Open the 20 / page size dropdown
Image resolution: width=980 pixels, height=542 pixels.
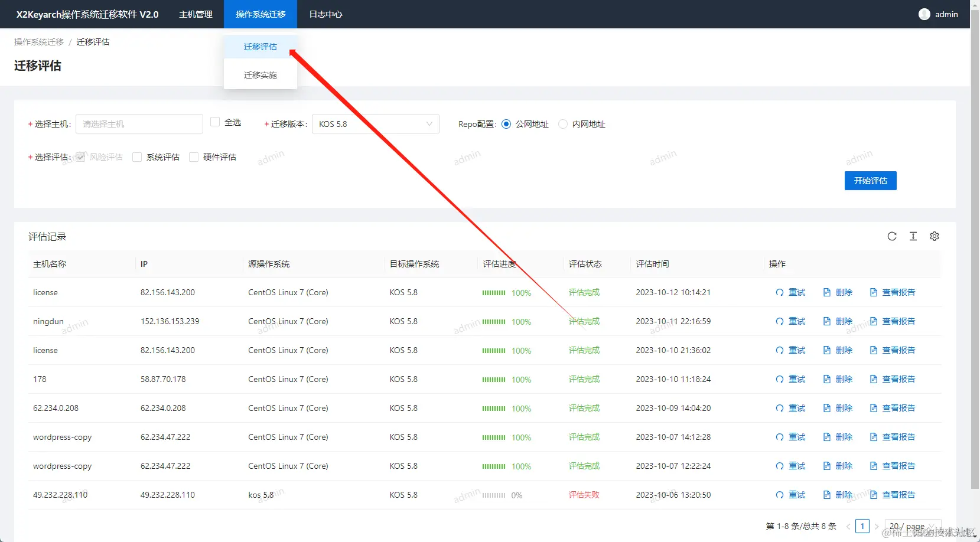coord(913,526)
